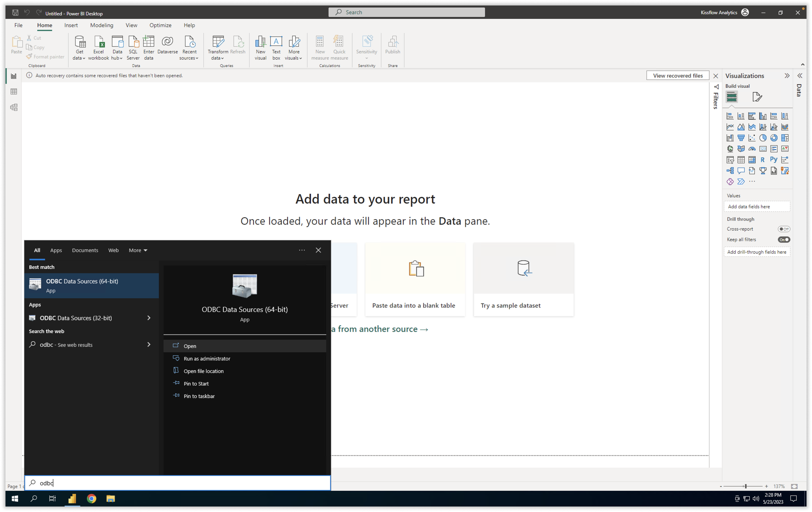Viewport: 812px width, 512px height.
Task: Open Chrome from the taskbar
Action: (92, 499)
